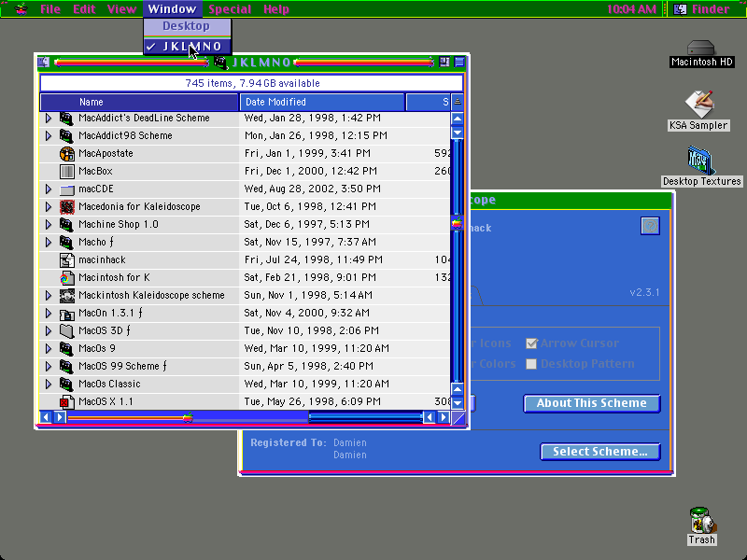This screenshot has width=747, height=560.
Task: Expand the MacOS 3D disclosure triangle
Action: 49,330
